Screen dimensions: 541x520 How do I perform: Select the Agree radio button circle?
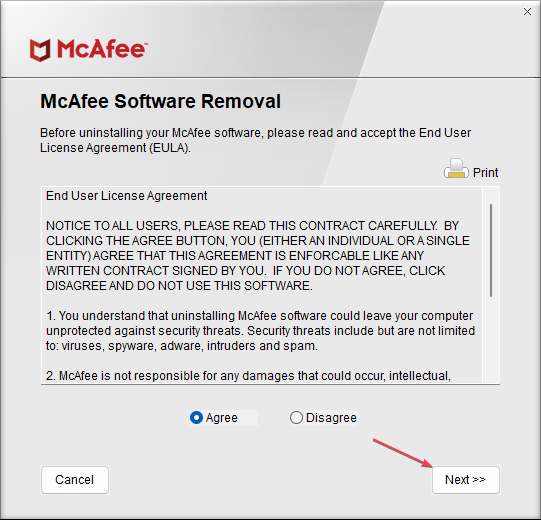pyautogui.click(x=196, y=418)
